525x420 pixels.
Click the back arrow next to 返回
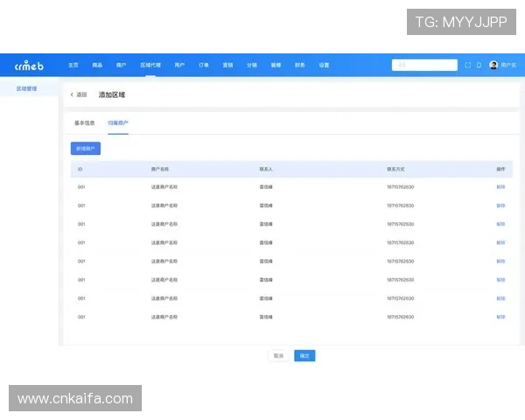(x=72, y=94)
